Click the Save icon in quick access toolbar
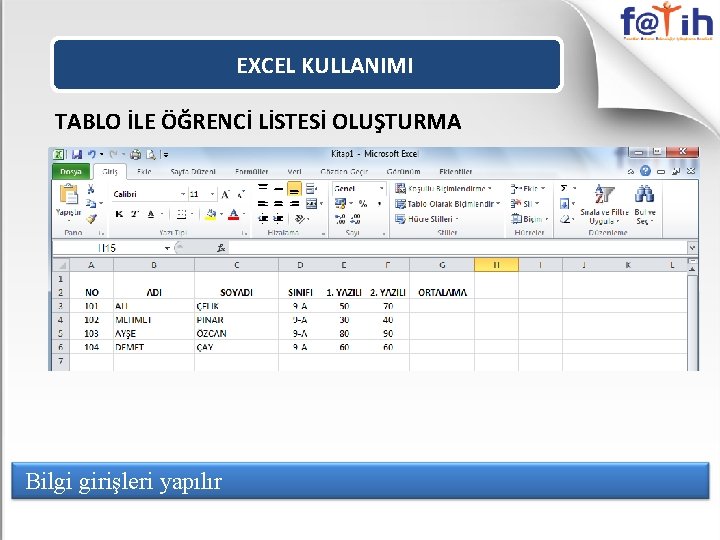 77,154
